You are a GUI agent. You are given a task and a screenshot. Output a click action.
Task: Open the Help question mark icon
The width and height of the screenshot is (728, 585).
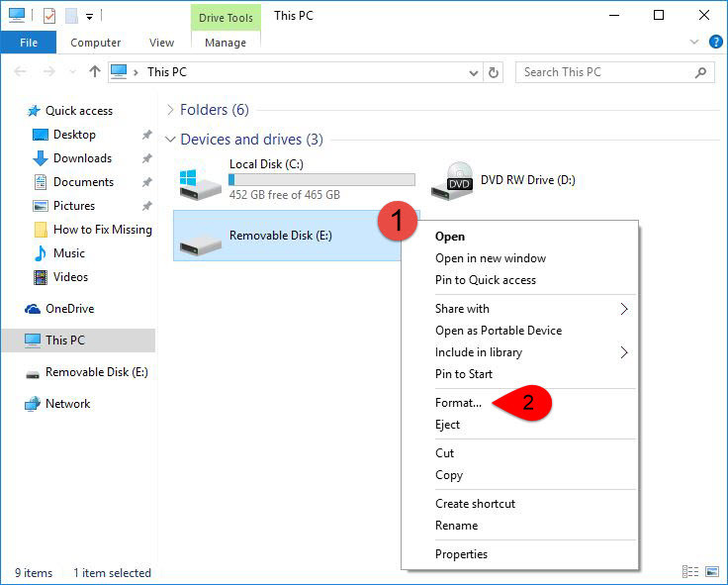coord(715,43)
